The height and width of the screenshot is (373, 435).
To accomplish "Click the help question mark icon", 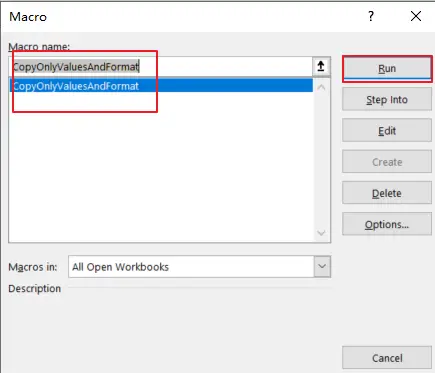I will 371,16.
